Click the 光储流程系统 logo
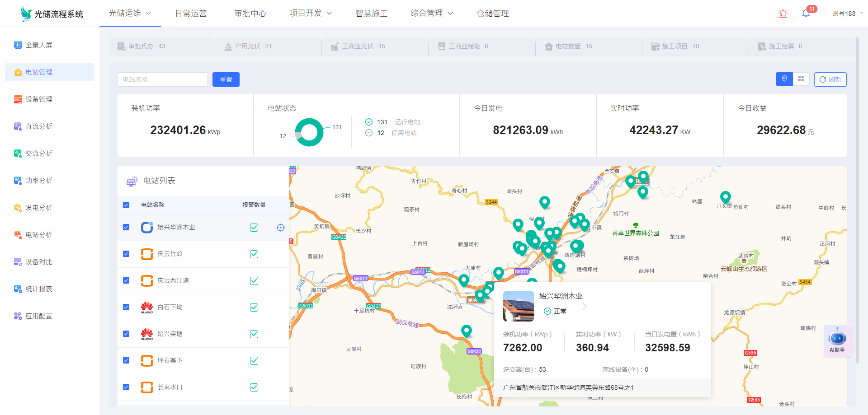 (52, 14)
